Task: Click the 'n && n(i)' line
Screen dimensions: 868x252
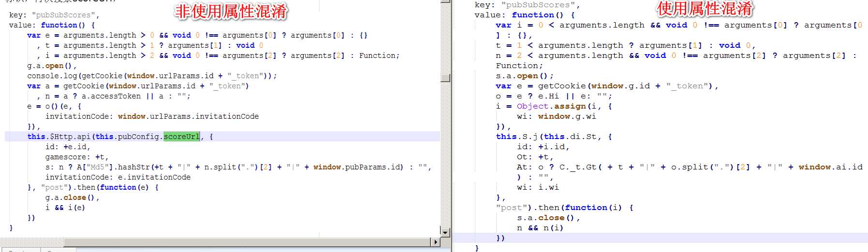Action: [x=541, y=228]
